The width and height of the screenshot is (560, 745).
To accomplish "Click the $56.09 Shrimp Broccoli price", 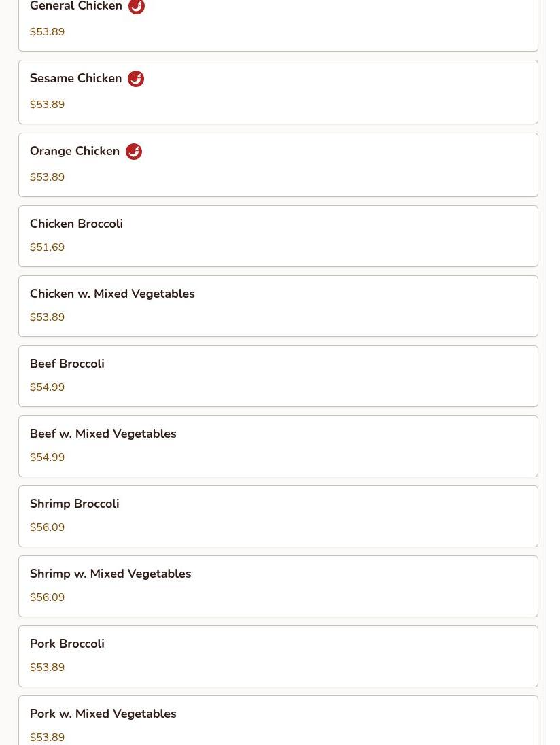I will pos(47,527).
